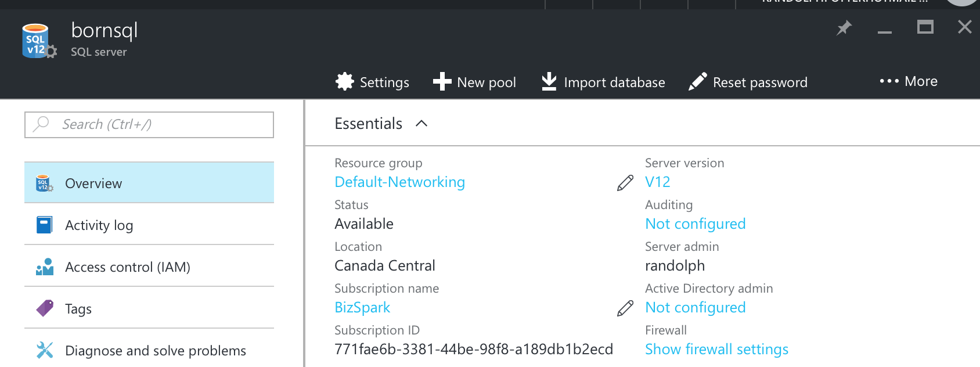Select Overview in the sidebar menu
Screen dimensions: 980x367
pyautogui.click(x=149, y=183)
